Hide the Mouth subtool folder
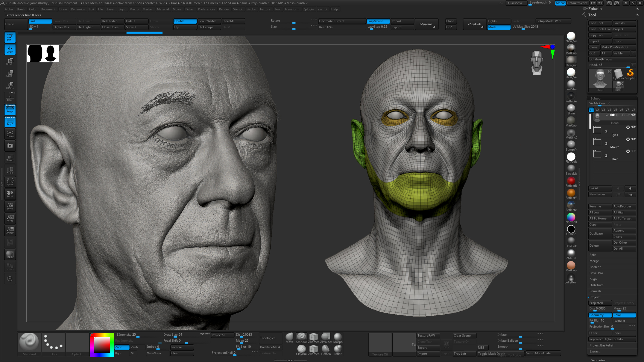The image size is (644, 362). click(x=633, y=139)
